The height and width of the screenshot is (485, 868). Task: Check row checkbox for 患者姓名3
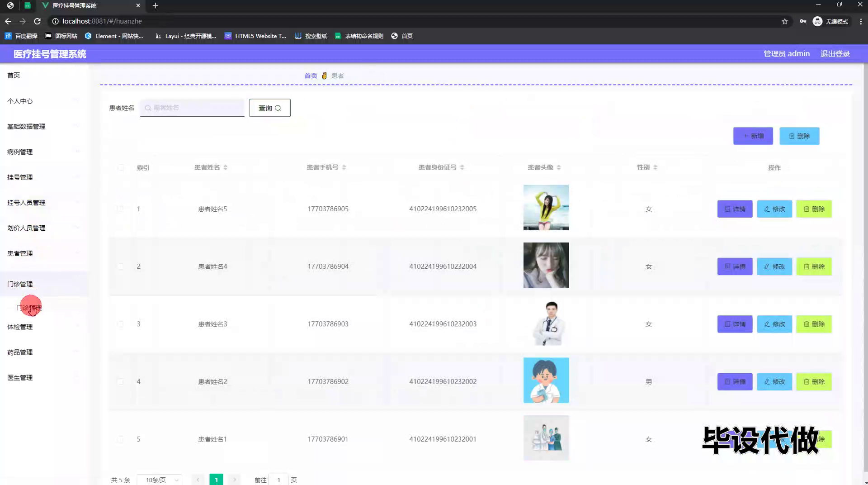[120, 324]
